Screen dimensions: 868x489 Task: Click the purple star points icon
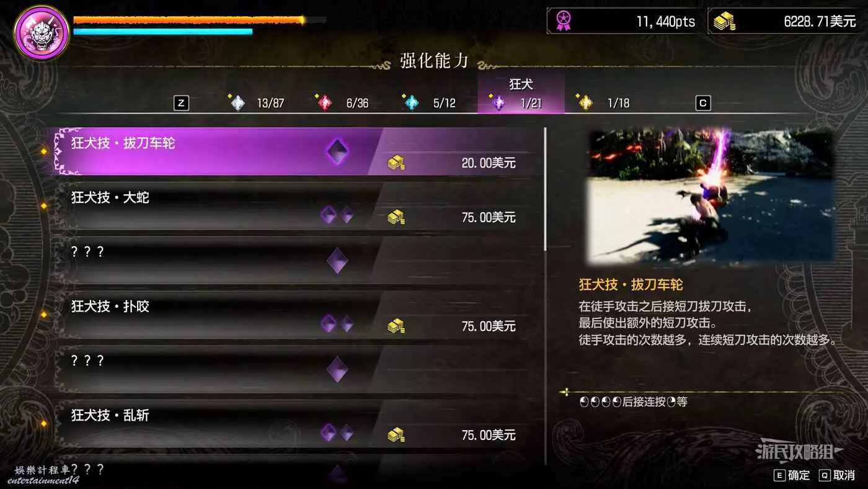coord(563,20)
